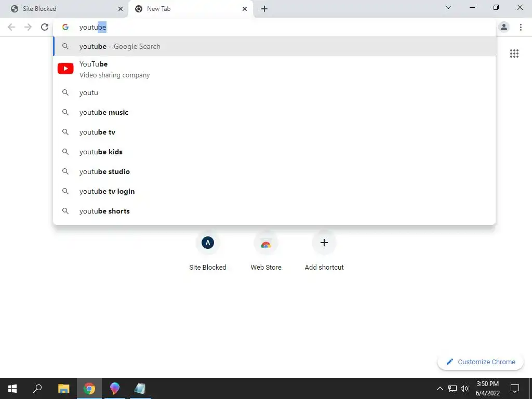532x399 pixels.
Task: Click the Customize Chrome button
Action: pyautogui.click(x=481, y=362)
